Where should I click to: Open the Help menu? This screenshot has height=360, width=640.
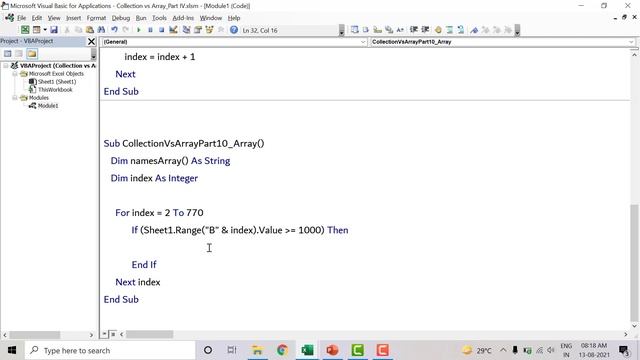[x=234, y=18]
